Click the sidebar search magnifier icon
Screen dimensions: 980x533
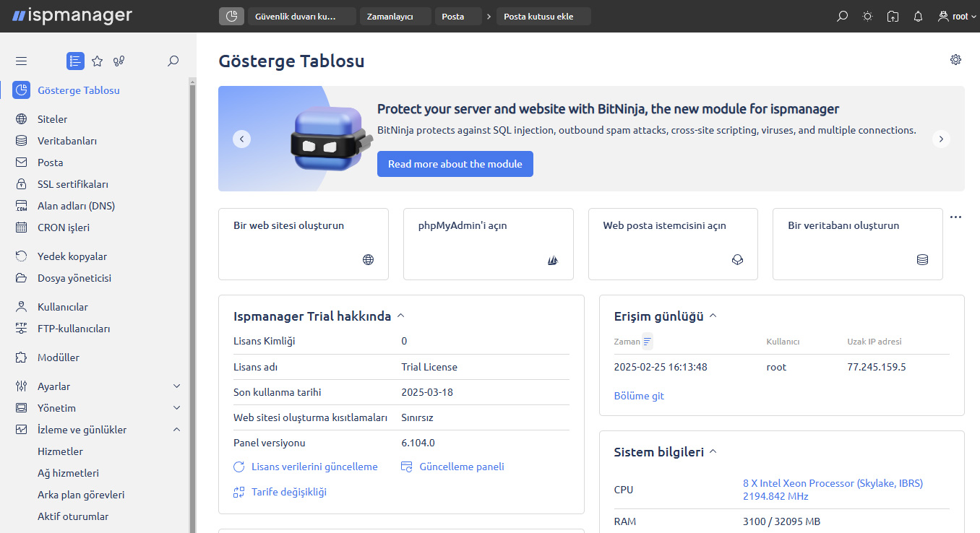[x=173, y=61]
